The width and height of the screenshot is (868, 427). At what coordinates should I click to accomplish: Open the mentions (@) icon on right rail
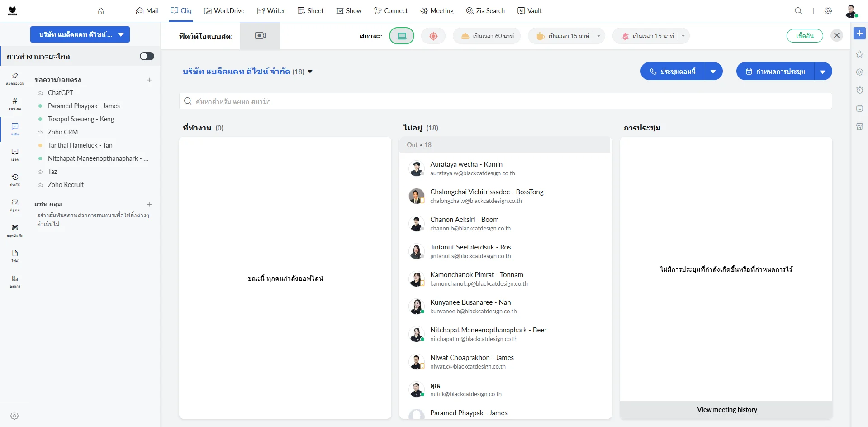[x=859, y=72]
